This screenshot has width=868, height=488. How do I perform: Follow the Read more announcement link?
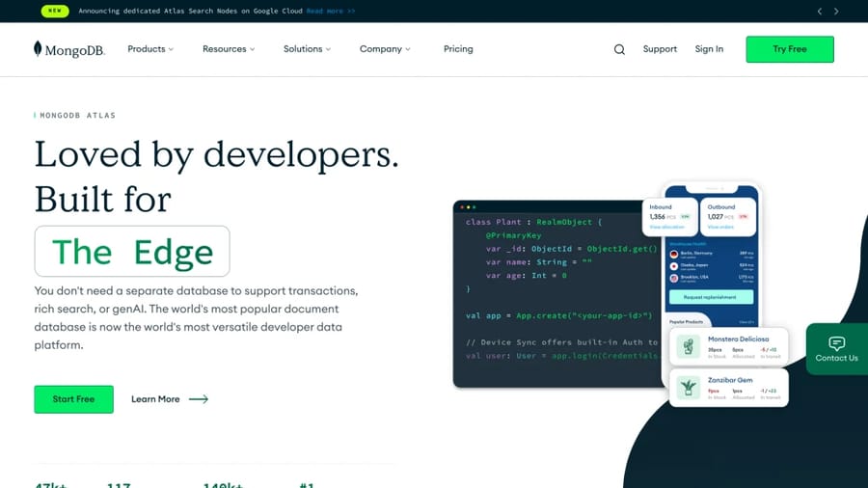[x=331, y=11]
